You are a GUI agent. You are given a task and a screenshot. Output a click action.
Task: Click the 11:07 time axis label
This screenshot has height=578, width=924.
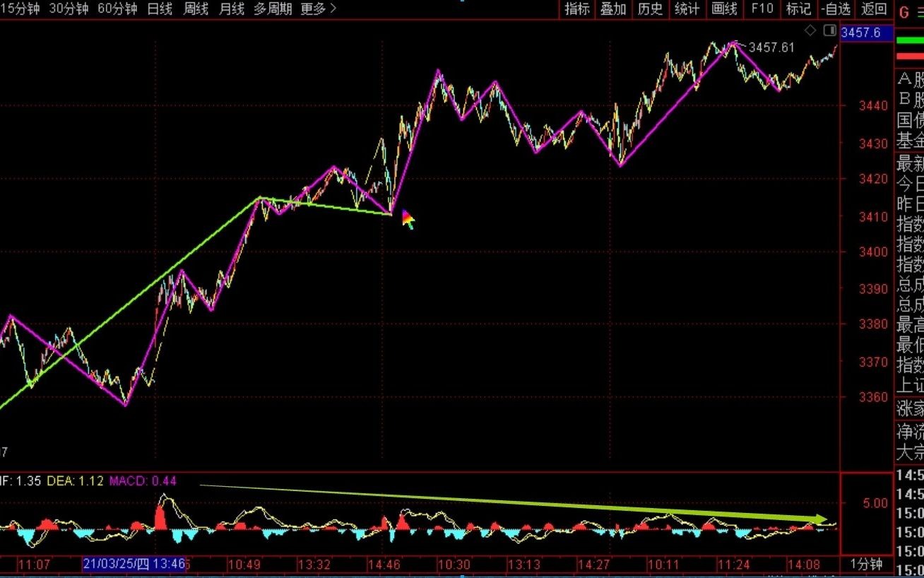pos(34,565)
